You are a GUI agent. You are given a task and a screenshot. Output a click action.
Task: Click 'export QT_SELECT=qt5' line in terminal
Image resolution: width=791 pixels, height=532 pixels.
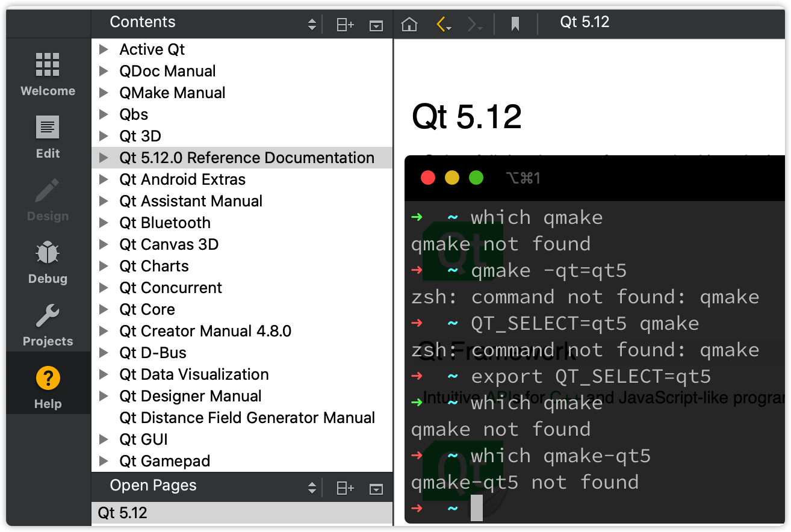(x=591, y=377)
